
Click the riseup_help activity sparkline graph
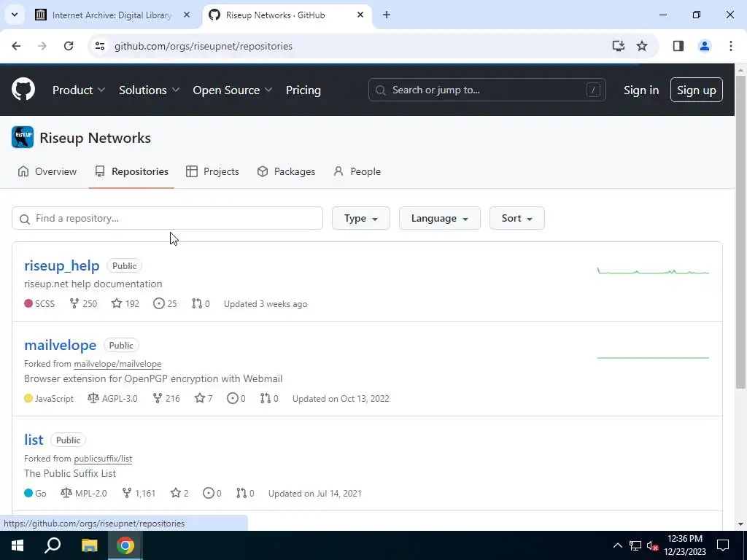point(653,271)
